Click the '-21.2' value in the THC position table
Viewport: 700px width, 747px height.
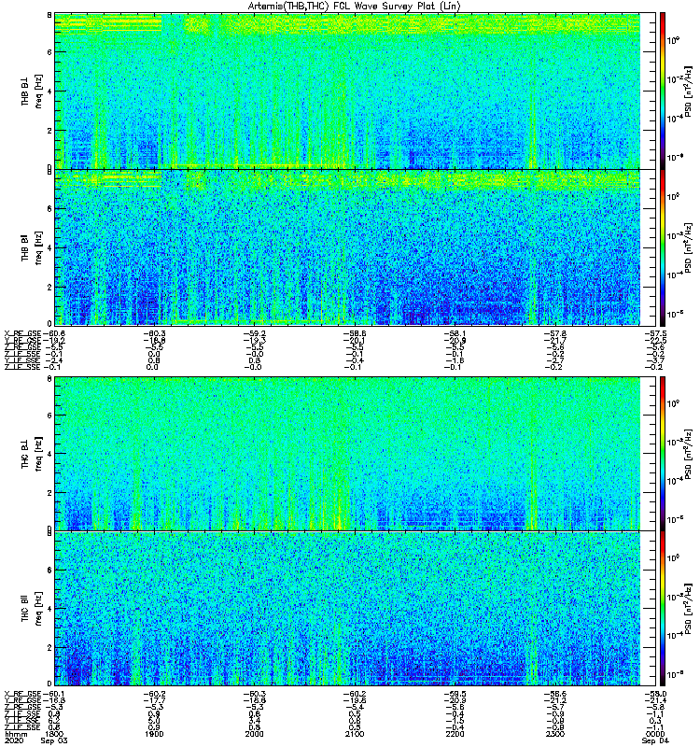[554, 700]
